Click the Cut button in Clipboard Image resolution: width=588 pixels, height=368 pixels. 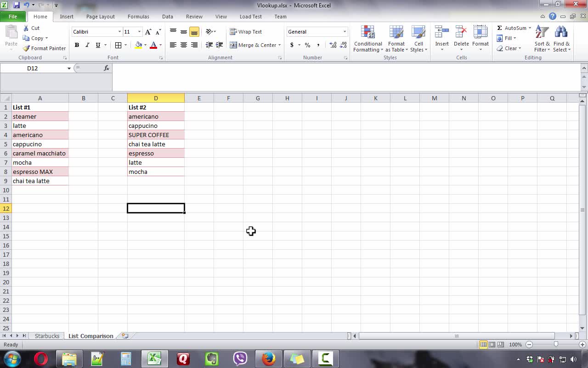(31, 28)
